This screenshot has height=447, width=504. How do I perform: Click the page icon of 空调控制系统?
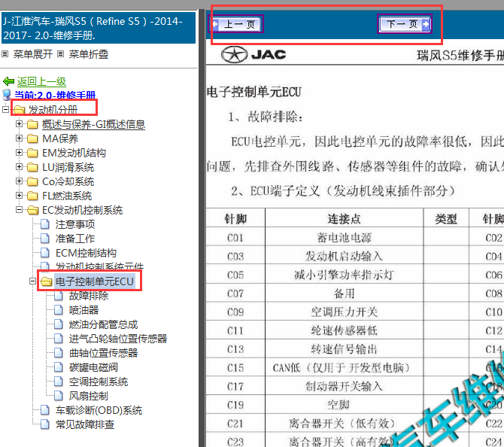(59, 382)
